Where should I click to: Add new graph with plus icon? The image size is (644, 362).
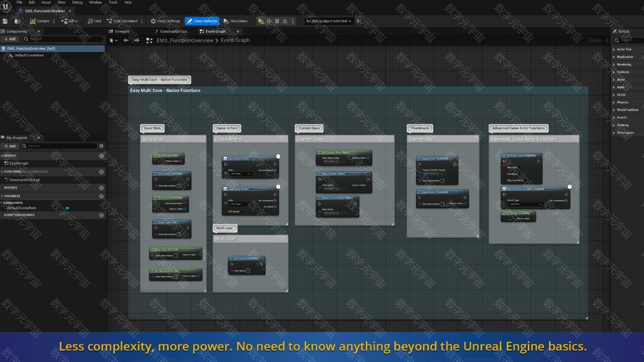tap(101, 156)
